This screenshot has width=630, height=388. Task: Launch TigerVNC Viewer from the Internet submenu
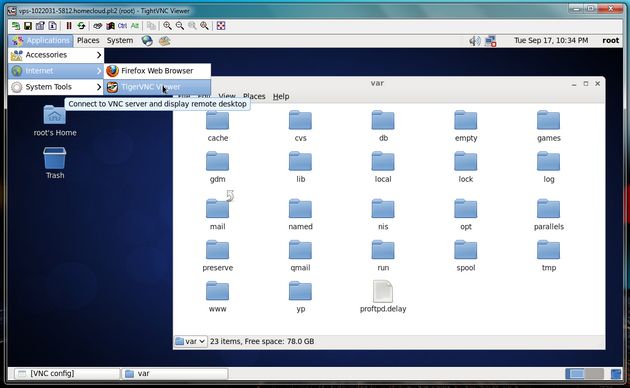[x=158, y=87]
